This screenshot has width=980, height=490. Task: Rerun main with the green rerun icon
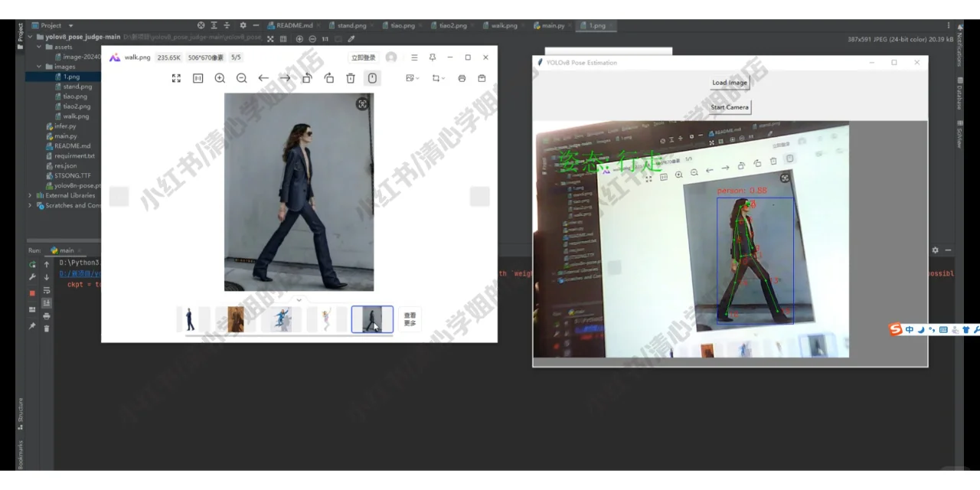coord(32,264)
